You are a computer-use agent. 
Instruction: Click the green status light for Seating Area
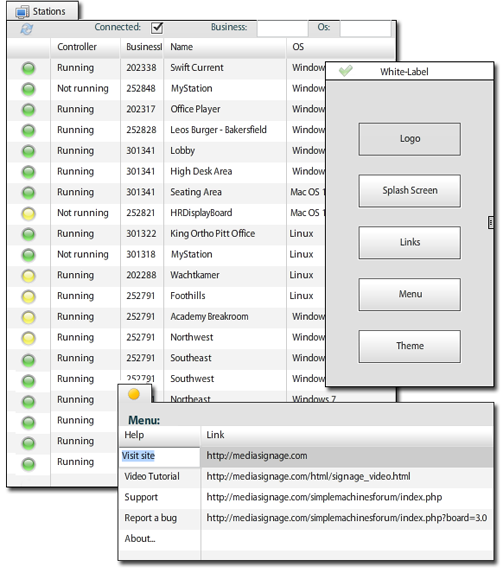[28, 192]
